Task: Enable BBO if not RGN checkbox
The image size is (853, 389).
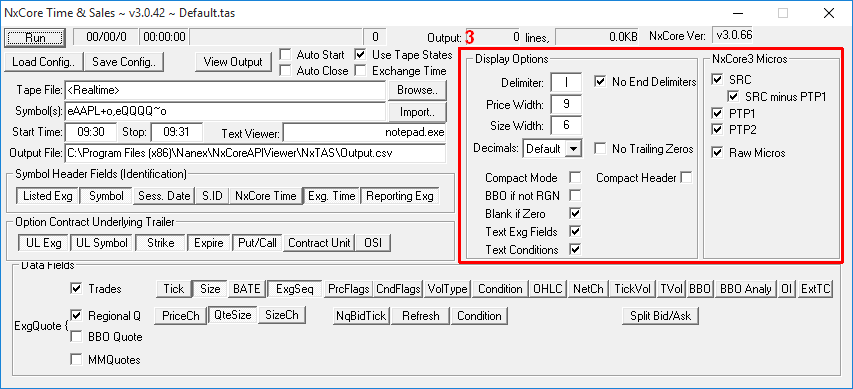Action: coord(575,195)
